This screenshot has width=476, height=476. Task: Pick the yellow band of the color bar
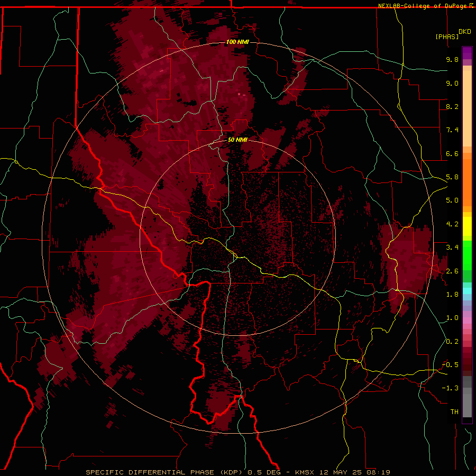(467, 226)
